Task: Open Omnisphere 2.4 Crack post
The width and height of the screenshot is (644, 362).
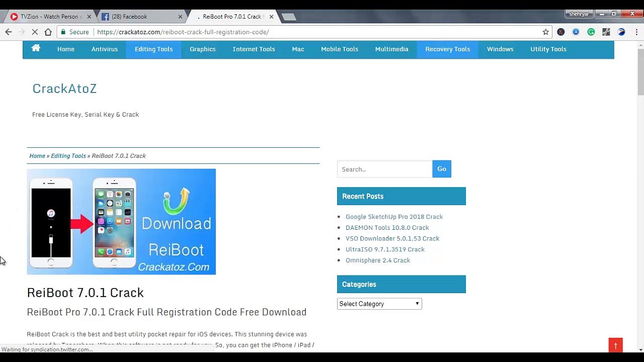Action: (378, 260)
